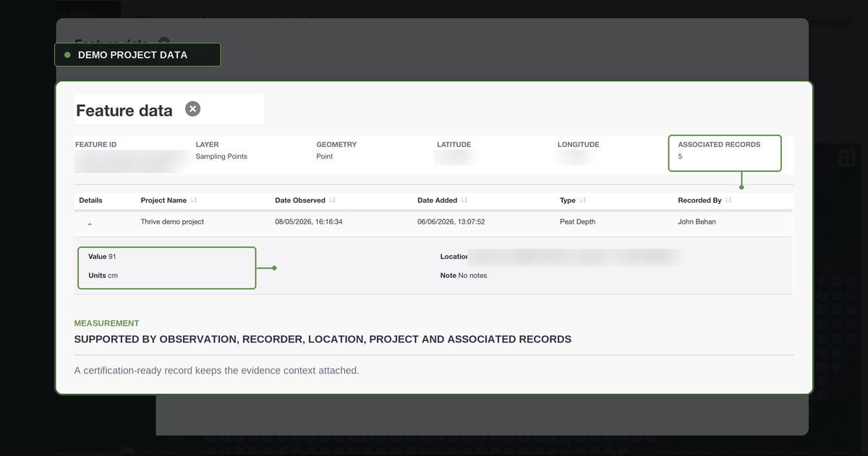Click the certification-ready record sentence
Screen dimensions: 868x456
tap(217, 371)
